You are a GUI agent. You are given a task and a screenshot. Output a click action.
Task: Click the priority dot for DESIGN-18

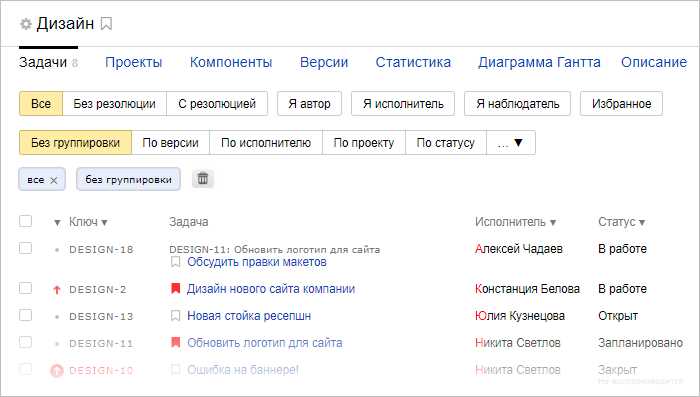click(x=57, y=250)
